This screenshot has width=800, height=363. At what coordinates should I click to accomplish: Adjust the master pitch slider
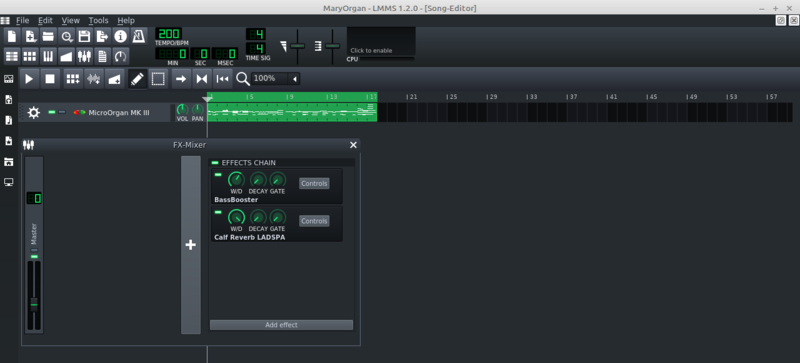point(332,46)
